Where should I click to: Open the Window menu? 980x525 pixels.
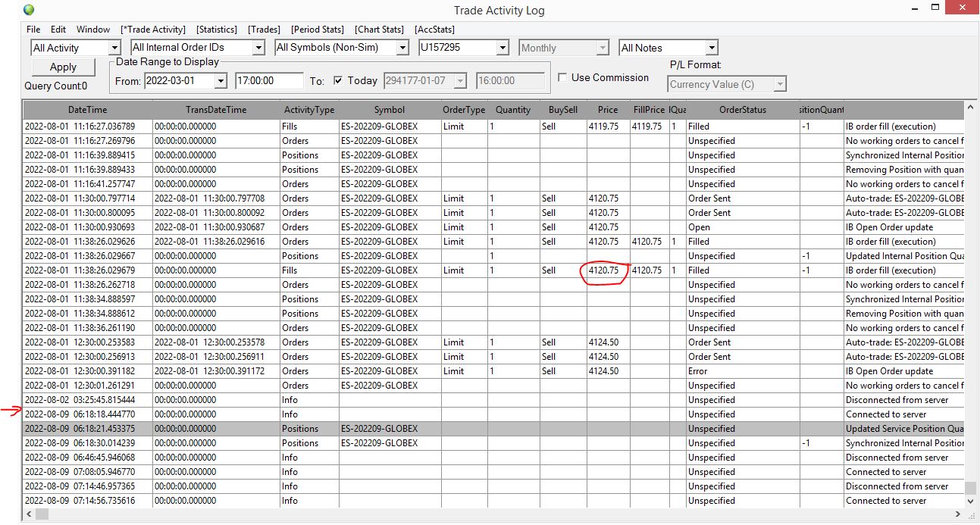point(93,30)
